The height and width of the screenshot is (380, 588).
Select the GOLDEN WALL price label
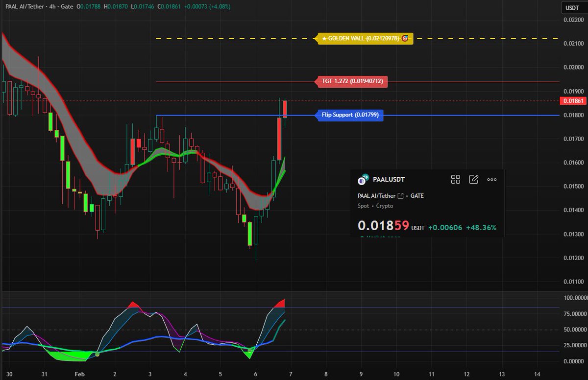366,38
